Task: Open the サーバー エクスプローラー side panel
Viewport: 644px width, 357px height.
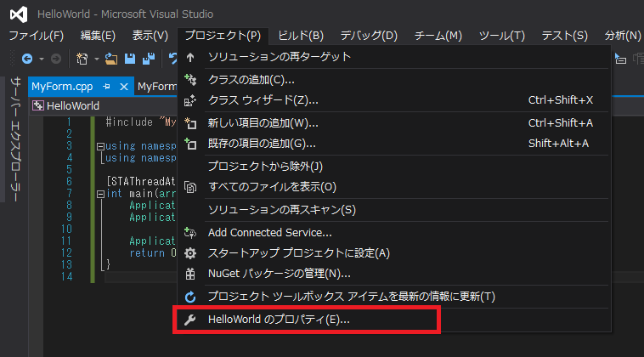Action: [15, 139]
